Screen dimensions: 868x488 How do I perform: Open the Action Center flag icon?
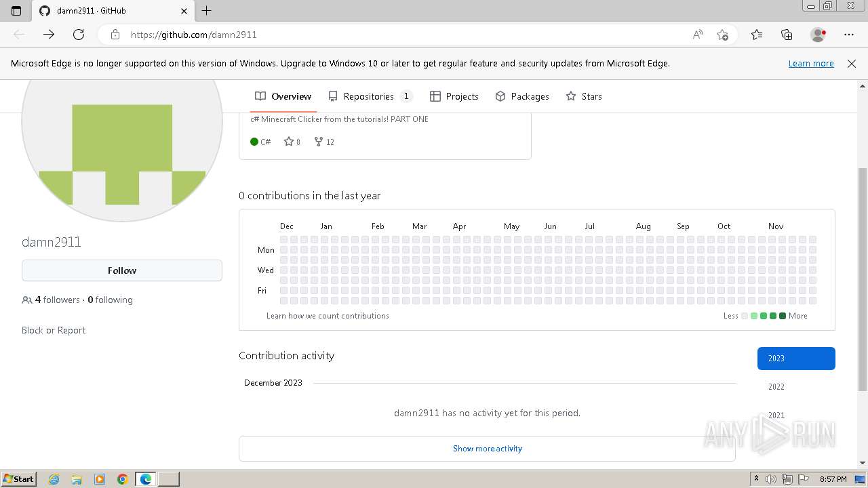pos(803,479)
